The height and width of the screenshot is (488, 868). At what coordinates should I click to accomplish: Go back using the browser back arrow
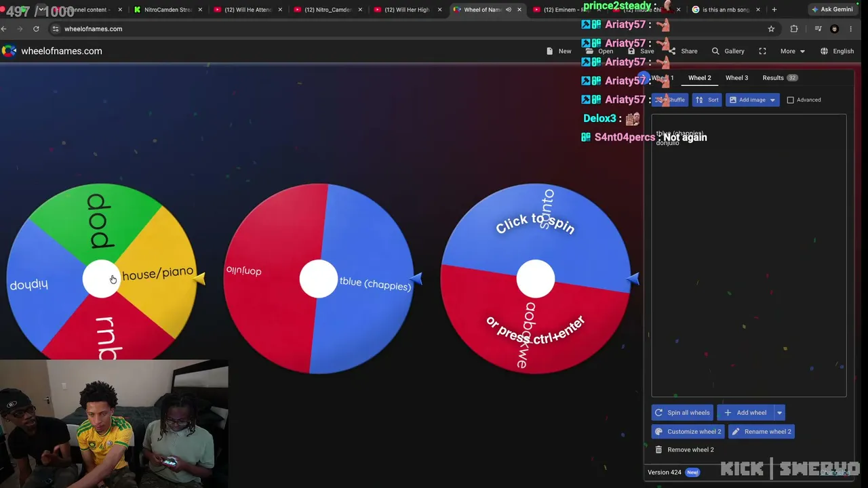[4, 29]
